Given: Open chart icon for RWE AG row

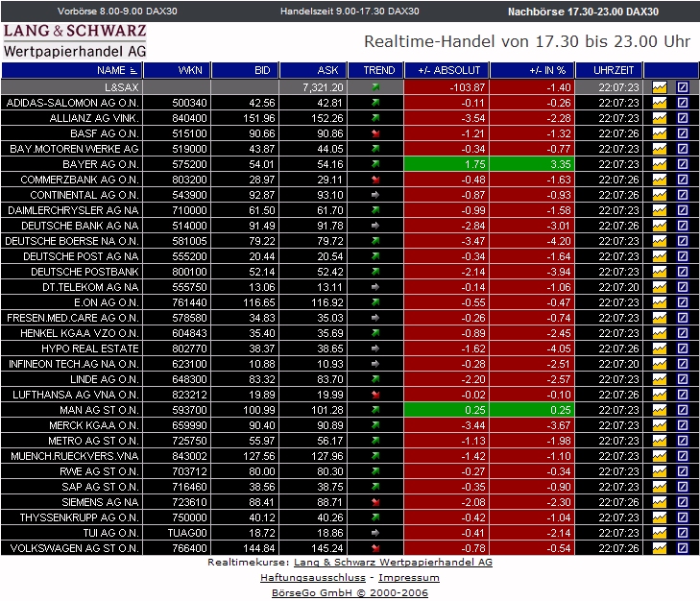Looking at the screenshot, I should click(x=660, y=471).
